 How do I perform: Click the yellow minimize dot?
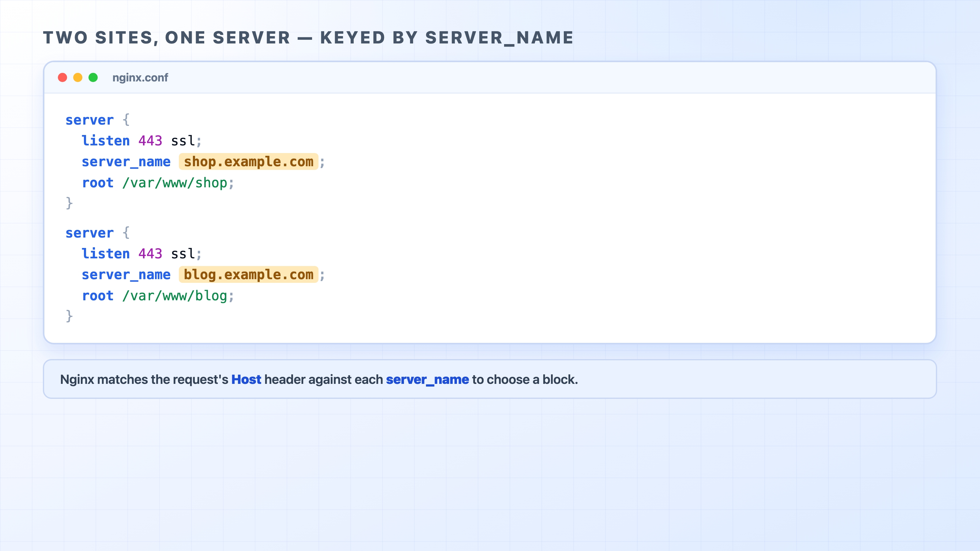click(x=77, y=77)
